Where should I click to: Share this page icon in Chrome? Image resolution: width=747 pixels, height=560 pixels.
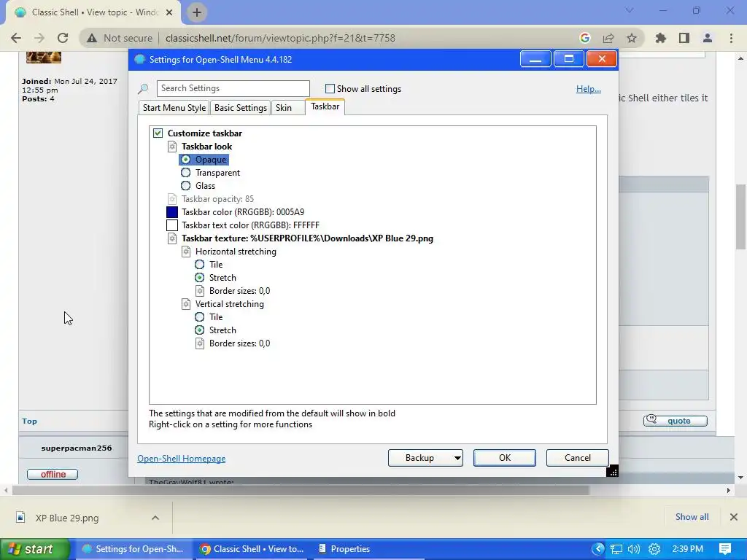(608, 38)
